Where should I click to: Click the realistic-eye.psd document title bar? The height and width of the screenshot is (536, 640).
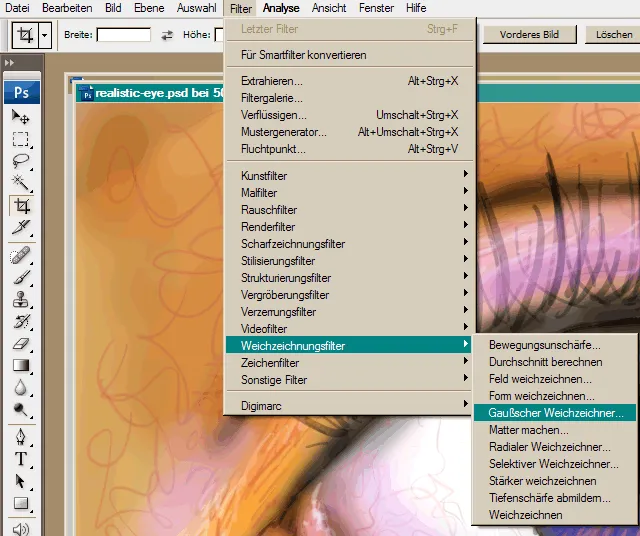coord(150,93)
